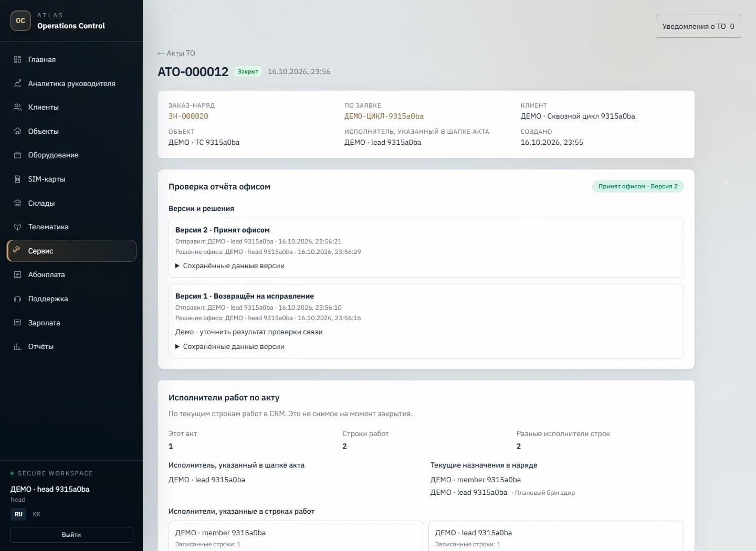
Task: Open the Объекты page
Action: point(71,131)
